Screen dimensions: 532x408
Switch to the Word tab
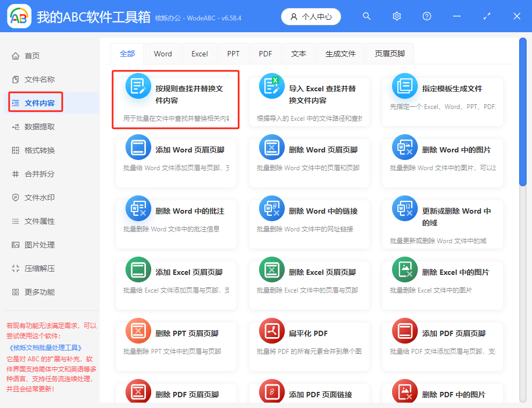[162, 53]
